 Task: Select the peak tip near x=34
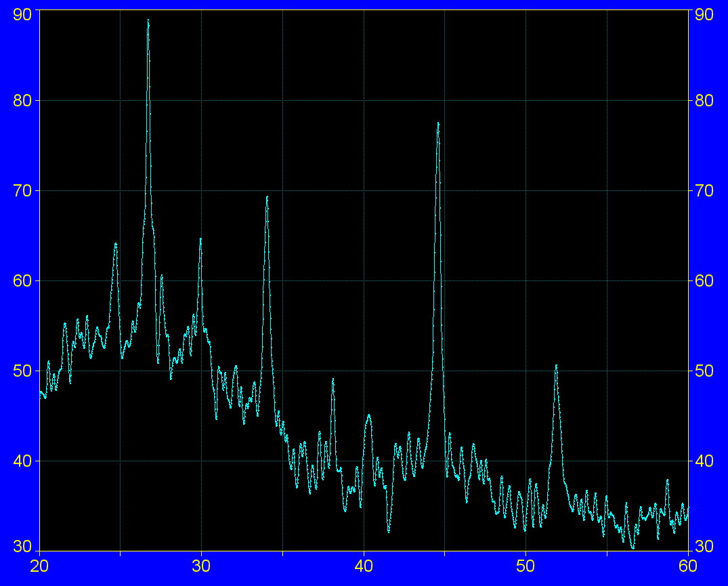[x=267, y=197]
